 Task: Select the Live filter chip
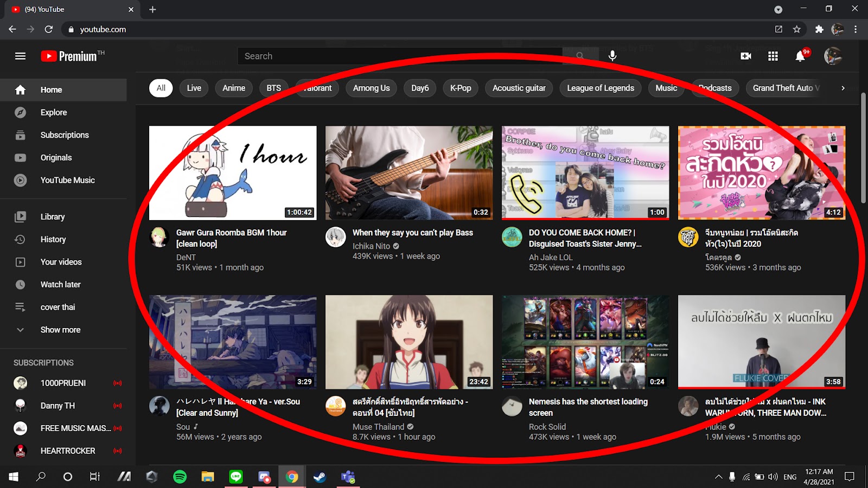point(194,88)
